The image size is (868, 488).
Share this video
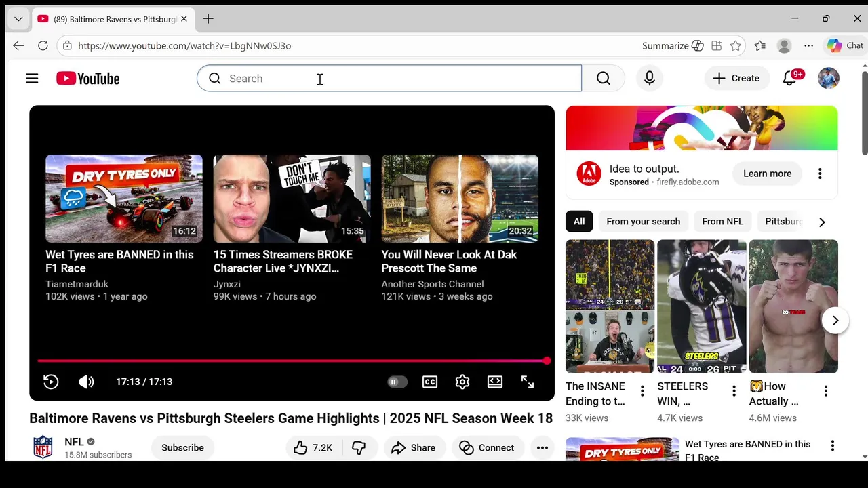click(414, 448)
